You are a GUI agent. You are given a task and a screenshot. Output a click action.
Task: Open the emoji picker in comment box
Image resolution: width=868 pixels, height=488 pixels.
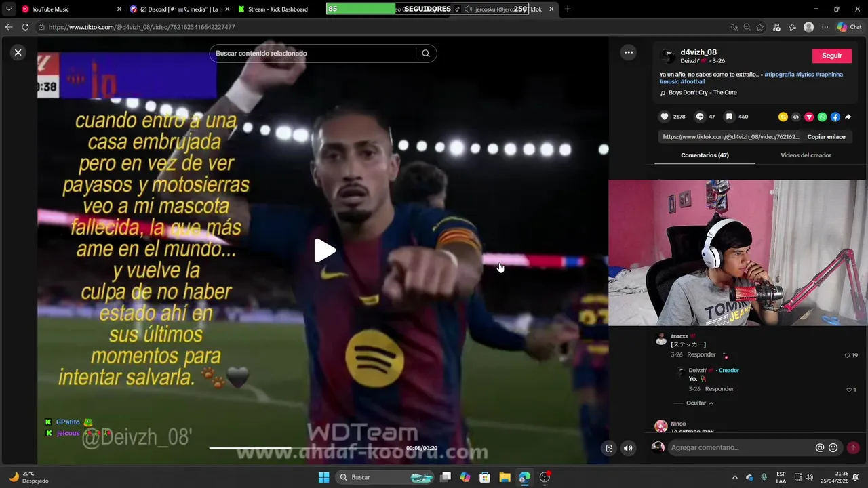point(833,447)
